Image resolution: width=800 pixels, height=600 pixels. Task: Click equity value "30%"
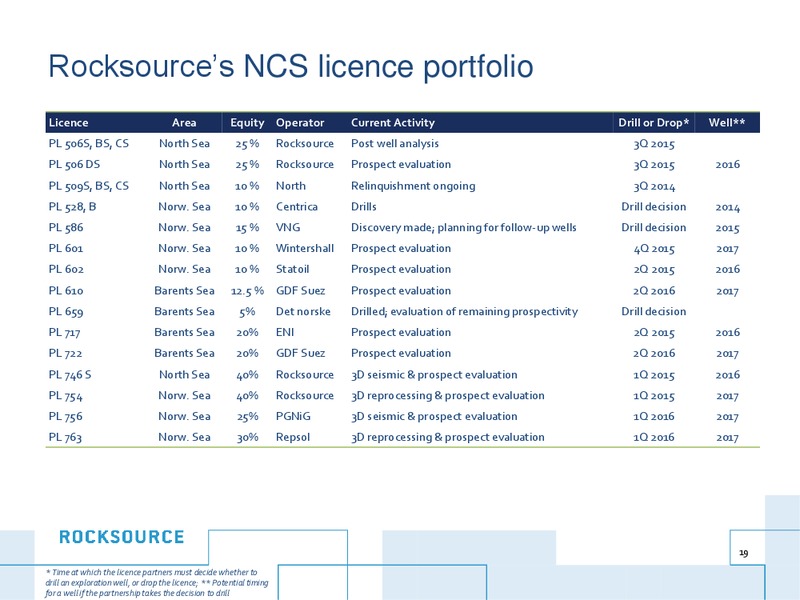click(x=247, y=438)
